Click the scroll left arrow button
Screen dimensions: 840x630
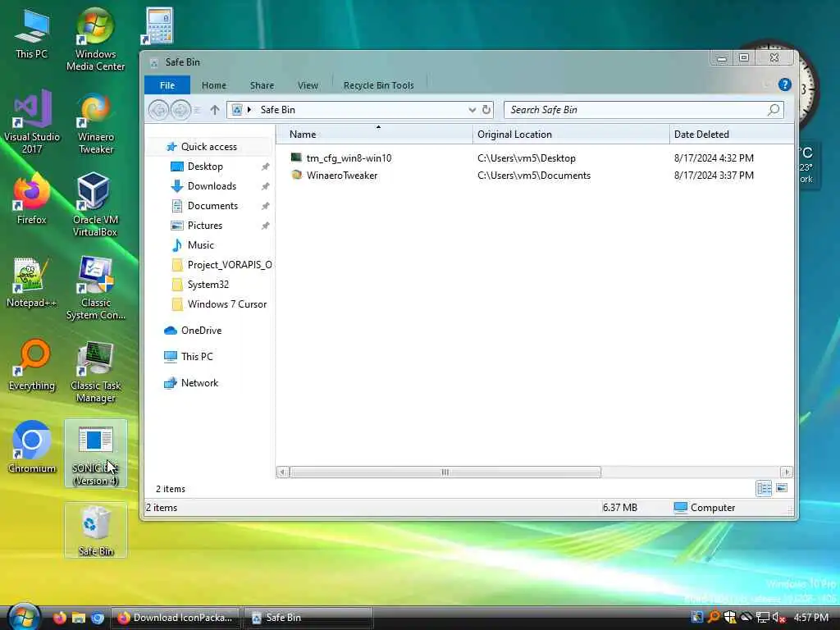point(282,472)
